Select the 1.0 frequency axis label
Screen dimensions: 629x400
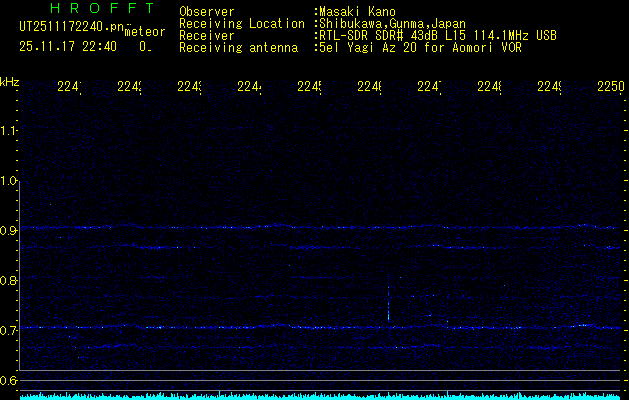coord(10,181)
